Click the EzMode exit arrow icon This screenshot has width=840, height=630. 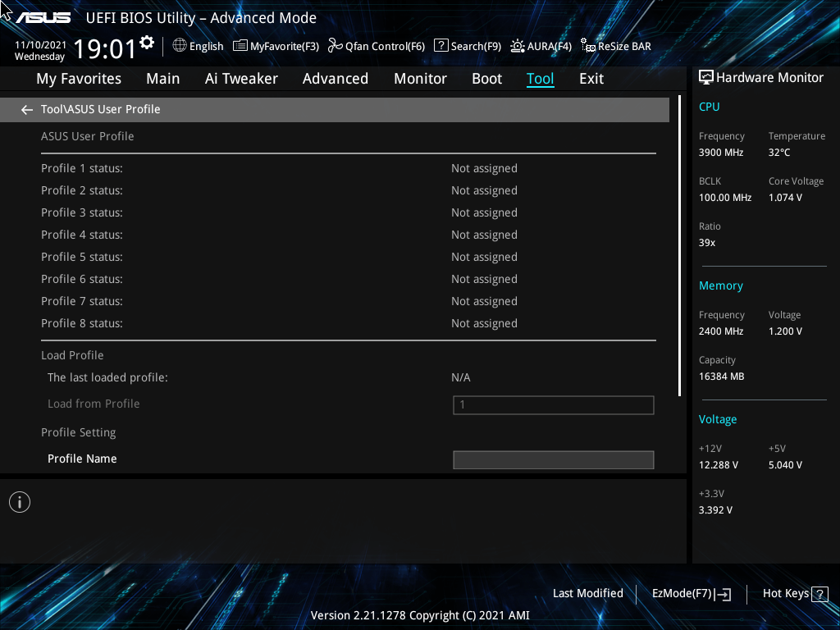pyautogui.click(x=724, y=594)
